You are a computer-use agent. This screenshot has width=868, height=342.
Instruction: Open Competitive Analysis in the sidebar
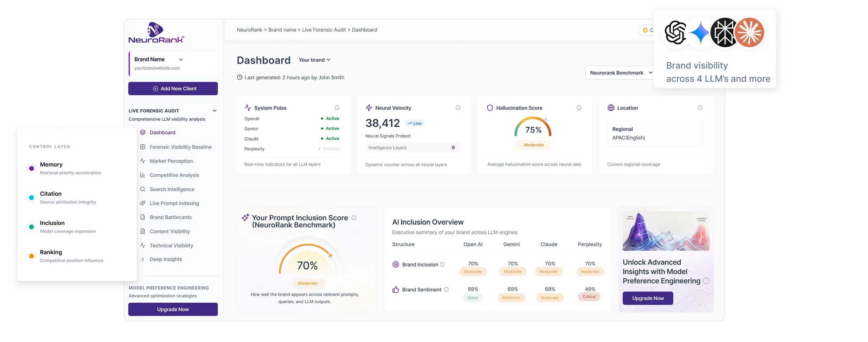tap(174, 175)
